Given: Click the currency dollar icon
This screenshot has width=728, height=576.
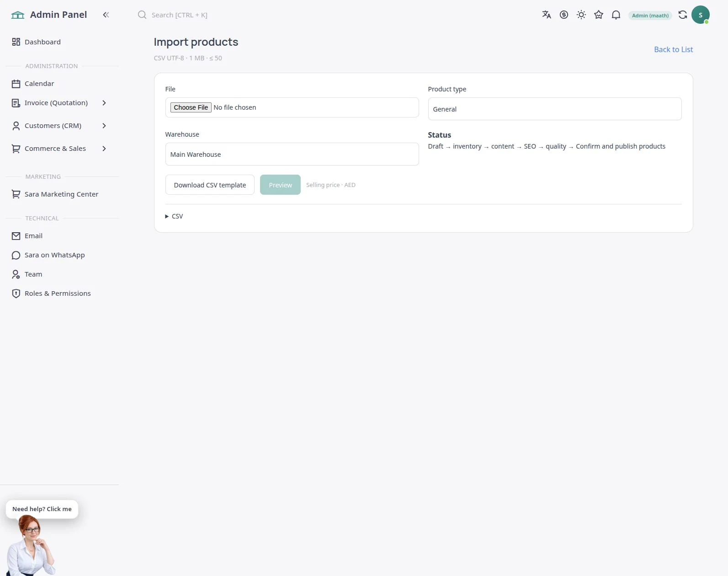Looking at the screenshot, I should point(564,15).
